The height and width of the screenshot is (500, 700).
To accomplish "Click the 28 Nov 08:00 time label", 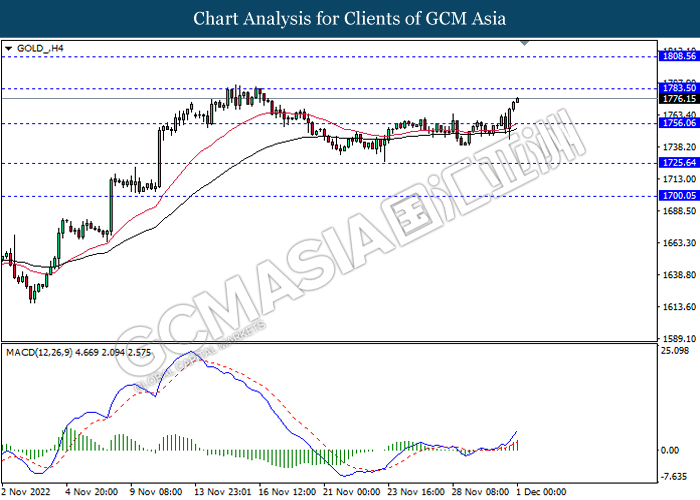I will tap(480, 492).
